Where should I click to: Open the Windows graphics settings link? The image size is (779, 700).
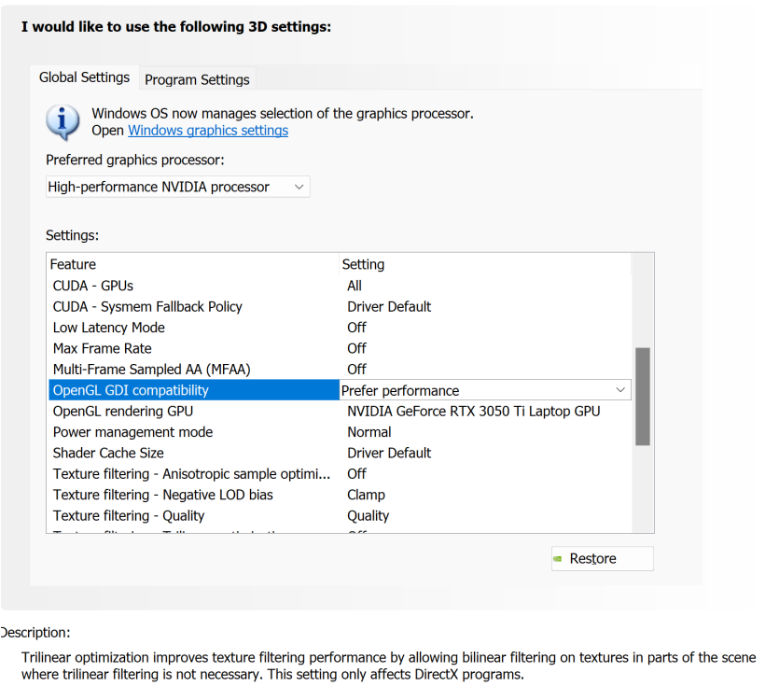207,131
